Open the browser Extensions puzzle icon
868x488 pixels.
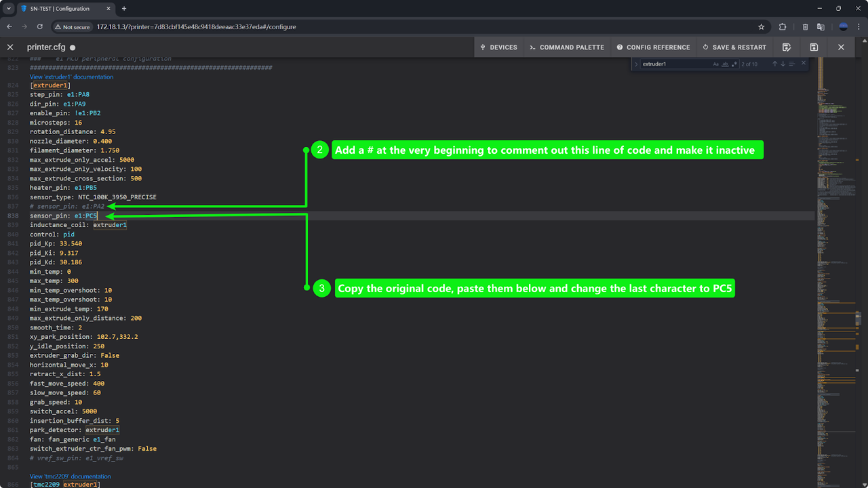[x=783, y=27]
